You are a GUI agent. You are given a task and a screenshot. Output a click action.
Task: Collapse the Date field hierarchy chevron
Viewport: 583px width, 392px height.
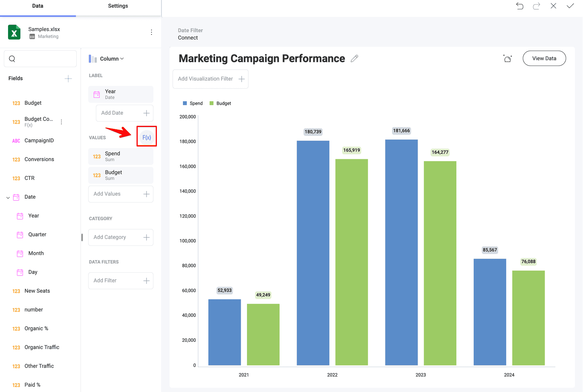pyautogui.click(x=8, y=198)
